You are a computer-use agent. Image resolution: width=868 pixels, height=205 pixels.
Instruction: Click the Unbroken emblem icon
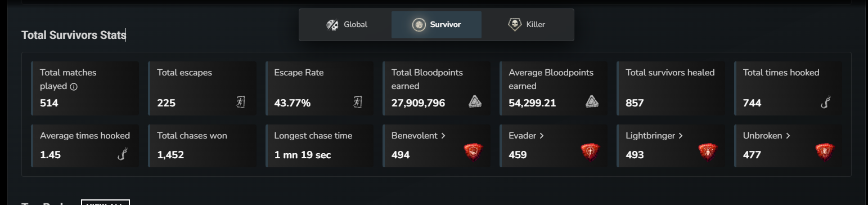[x=825, y=151]
